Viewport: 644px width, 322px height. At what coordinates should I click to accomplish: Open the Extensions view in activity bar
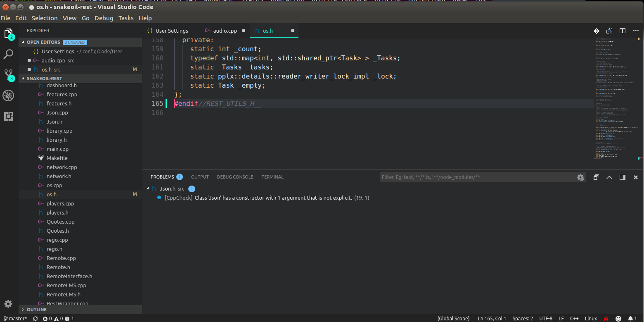point(9,116)
